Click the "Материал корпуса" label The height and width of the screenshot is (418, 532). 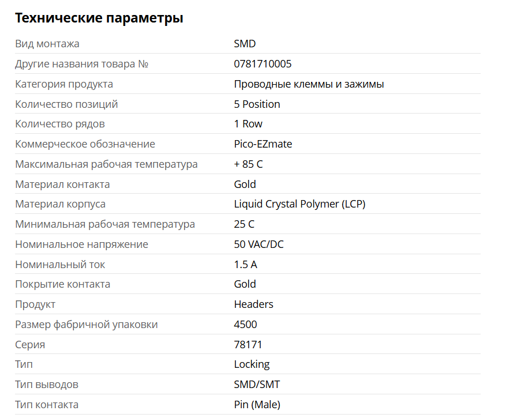pos(60,204)
